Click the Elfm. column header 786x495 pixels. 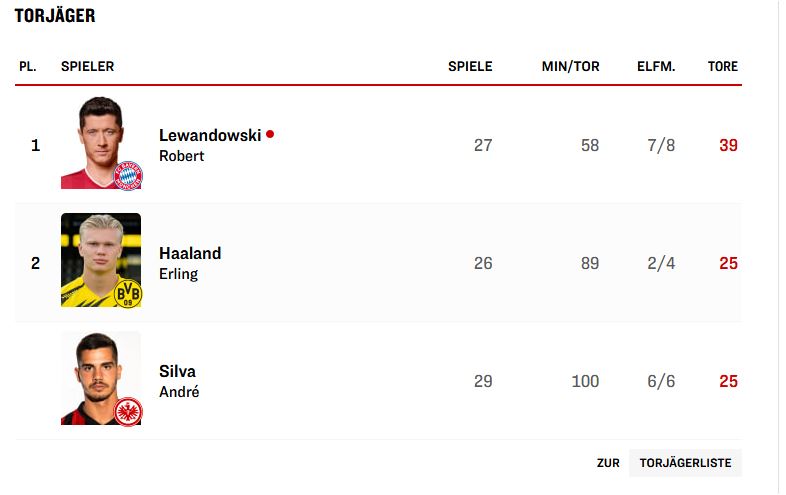click(656, 67)
